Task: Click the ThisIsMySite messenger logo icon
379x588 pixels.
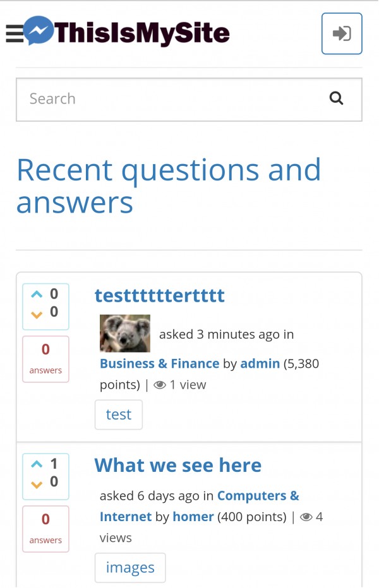Action: point(39,32)
